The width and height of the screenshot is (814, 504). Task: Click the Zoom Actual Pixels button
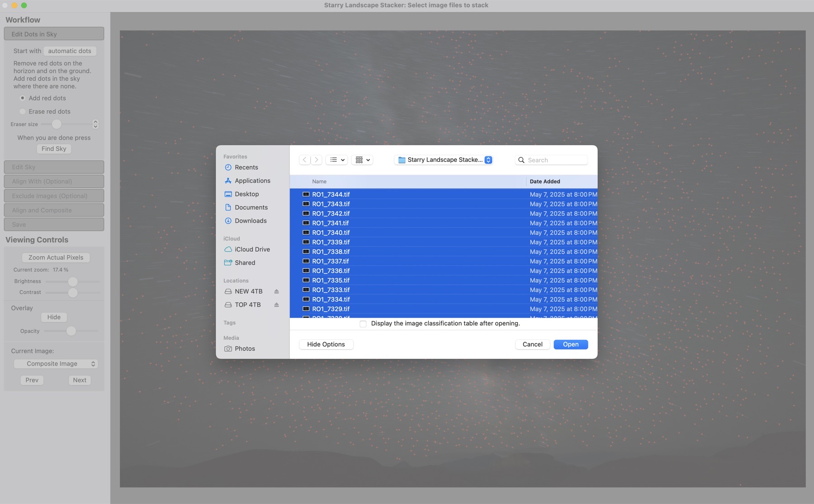point(56,258)
